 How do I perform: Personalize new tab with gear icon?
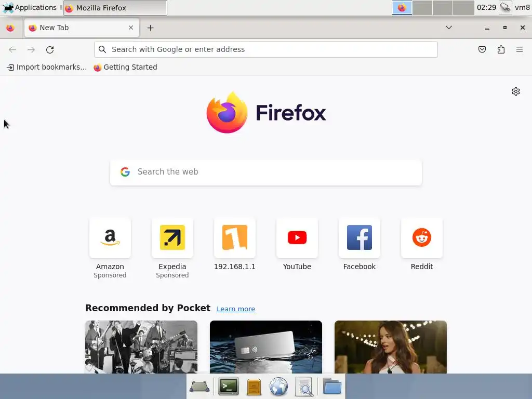pyautogui.click(x=516, y=91)
